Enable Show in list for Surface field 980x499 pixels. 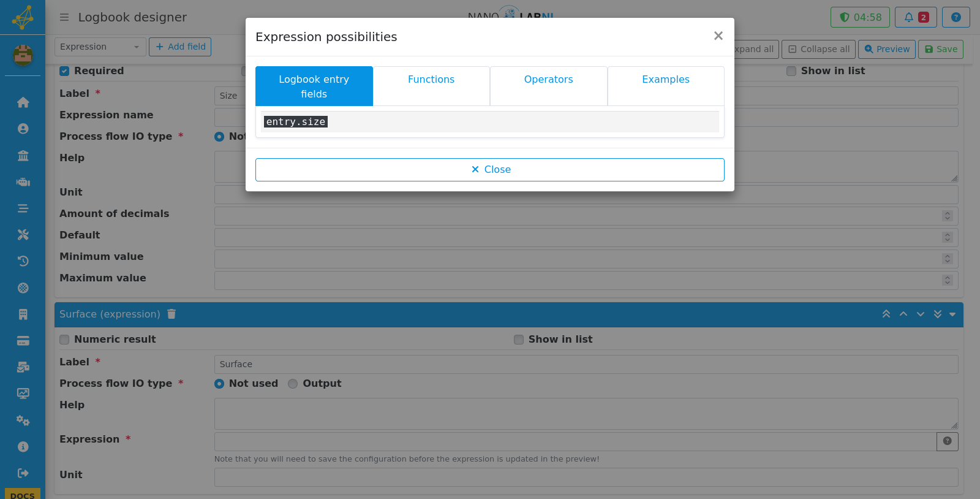(519, 340)
